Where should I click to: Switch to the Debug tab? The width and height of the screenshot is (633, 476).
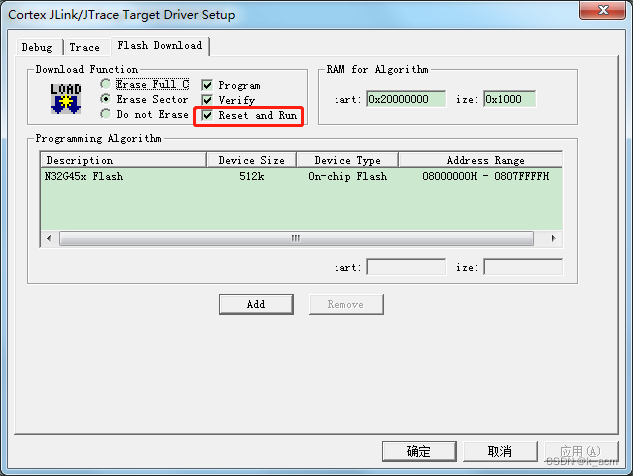pos(37,48)
